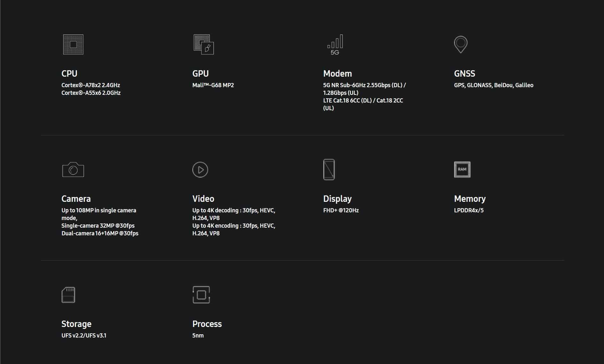Click the 5G NR Sub-6GHz 2.55Gbps text
The image size is (604, 364).
pyautogui.click(x=365, y=89)
